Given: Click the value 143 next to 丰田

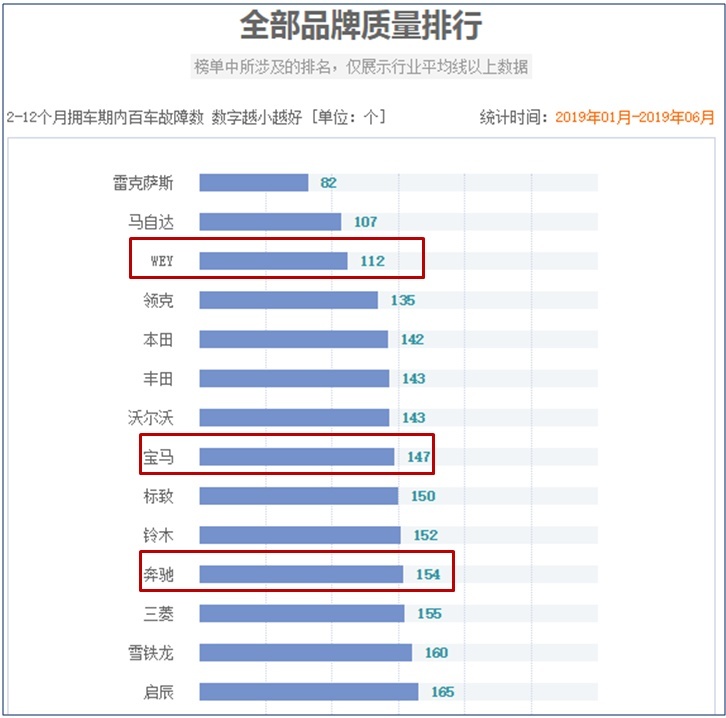Looking at the screenshot, I should point(413,379).
